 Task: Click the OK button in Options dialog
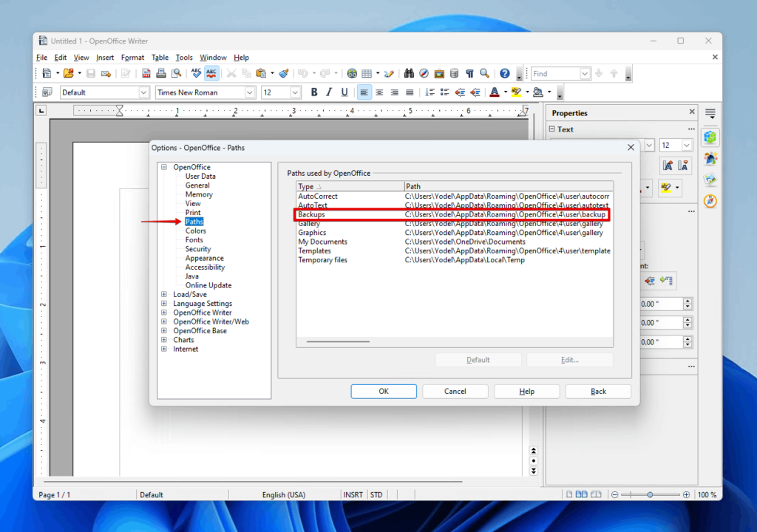[x=383, y=392]
